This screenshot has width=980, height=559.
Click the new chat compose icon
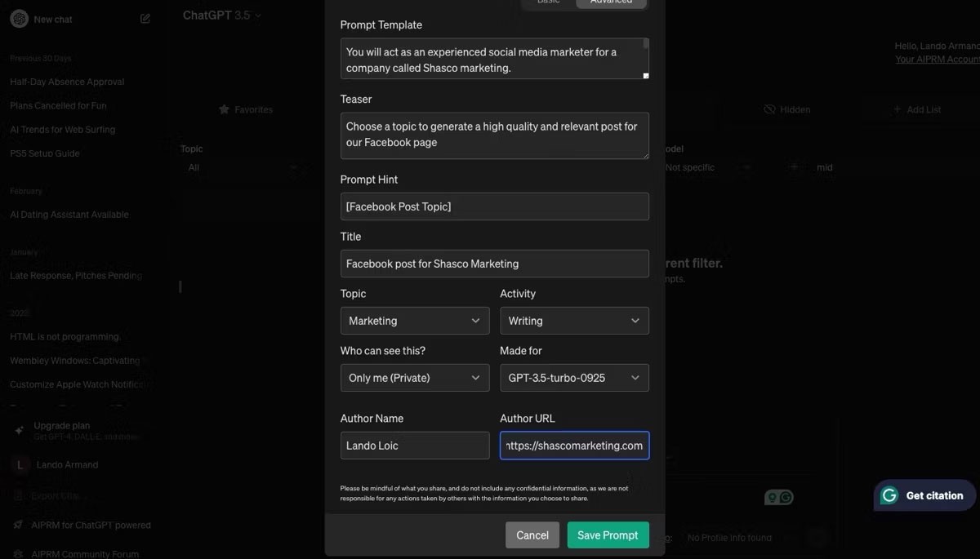pyautogui.click(x=145, y=19)
